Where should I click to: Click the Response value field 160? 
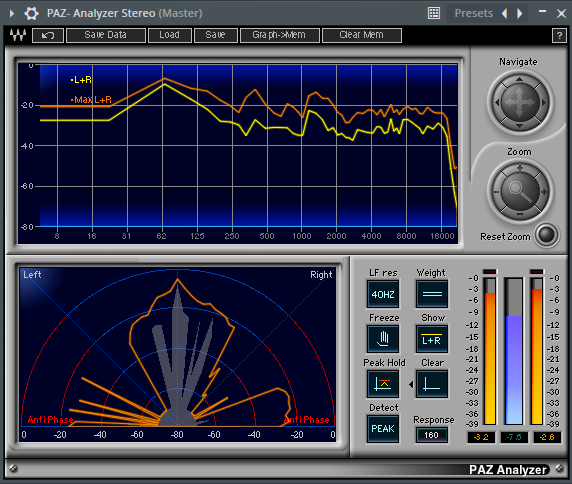coord(431,435)
